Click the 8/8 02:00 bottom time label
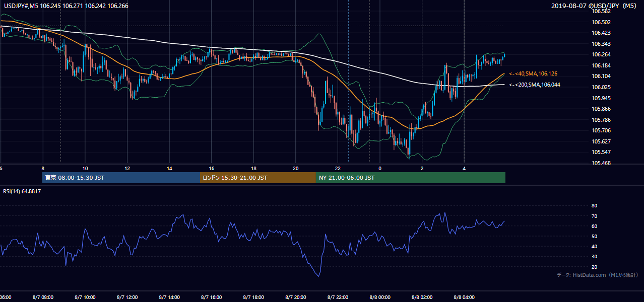644x302 pixels. tap(422, 297)
